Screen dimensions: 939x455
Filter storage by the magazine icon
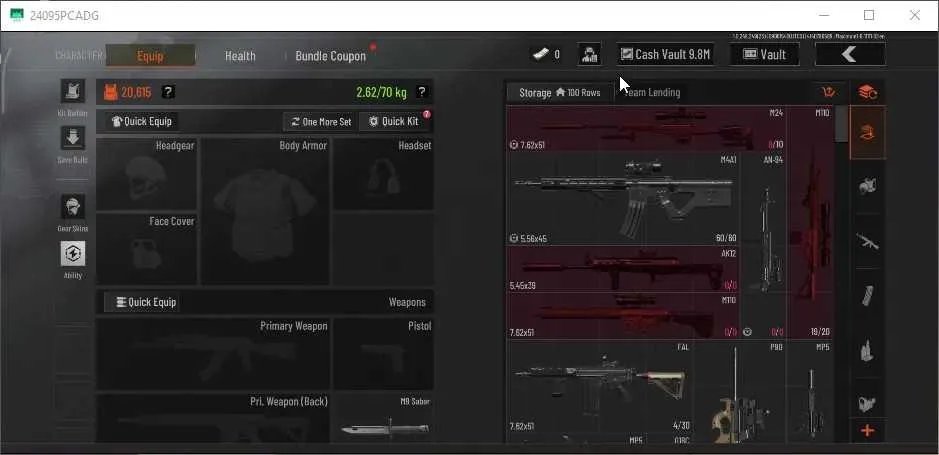pos(868,296)
